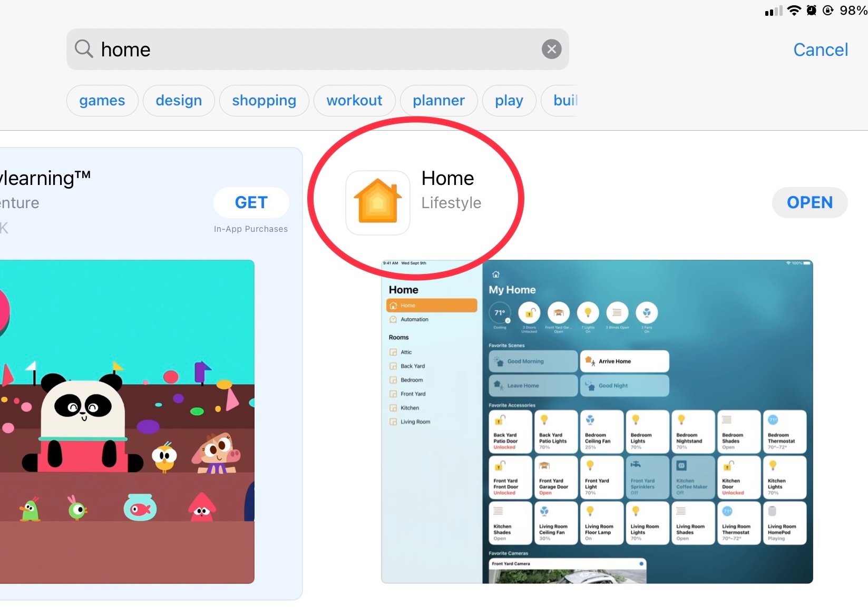Select the "shopping" search suggestion
This screenshot has width=868, height=616.
coord(264,101)
